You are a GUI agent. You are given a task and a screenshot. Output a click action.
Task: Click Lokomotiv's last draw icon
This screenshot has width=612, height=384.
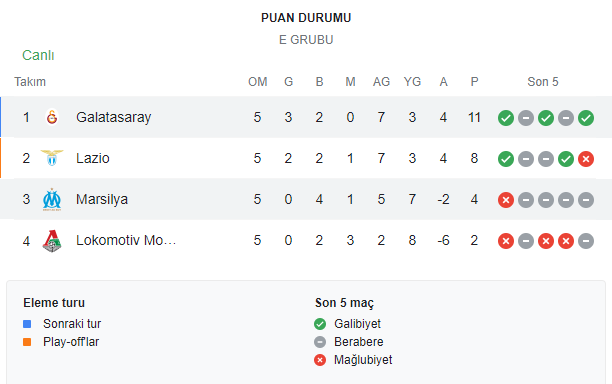click(x=586, y=241)
